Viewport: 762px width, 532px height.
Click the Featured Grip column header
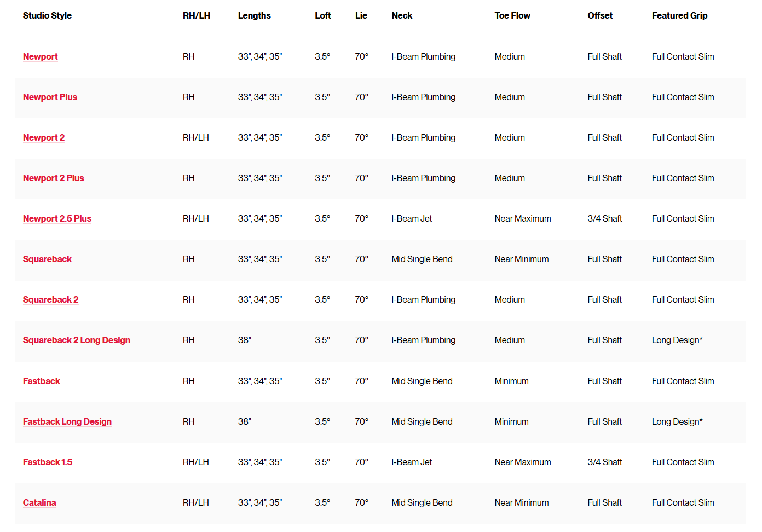pyautogui.click(x=679, y=15)
